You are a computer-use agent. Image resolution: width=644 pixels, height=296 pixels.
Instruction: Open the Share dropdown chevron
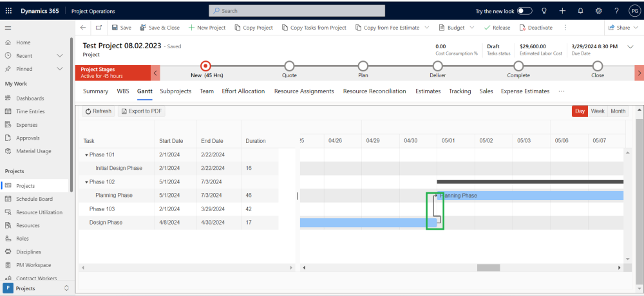(x=637, y=28)
